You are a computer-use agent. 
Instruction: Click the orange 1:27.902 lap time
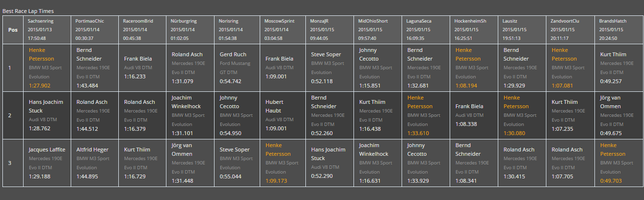39,86
